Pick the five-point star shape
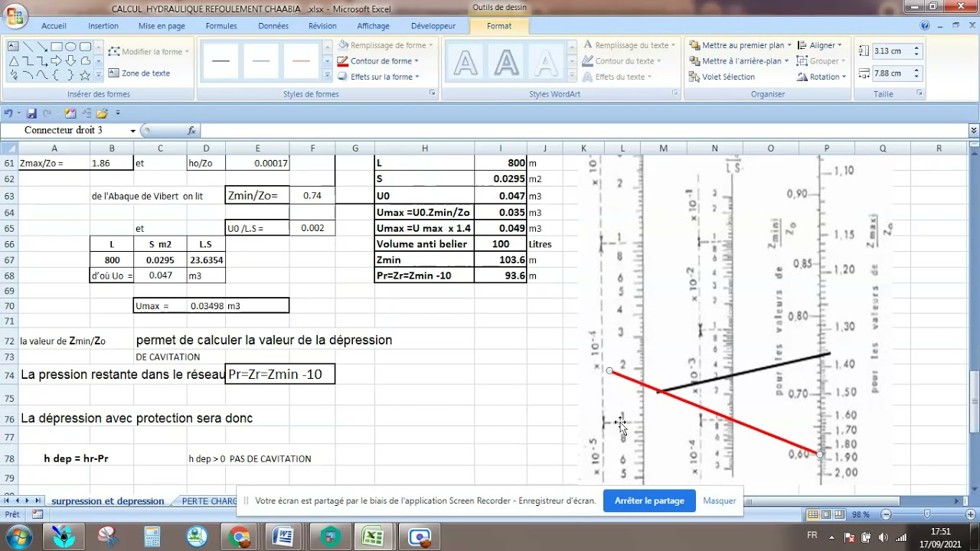This screenshot has height=551, width=980. [85, 75]
